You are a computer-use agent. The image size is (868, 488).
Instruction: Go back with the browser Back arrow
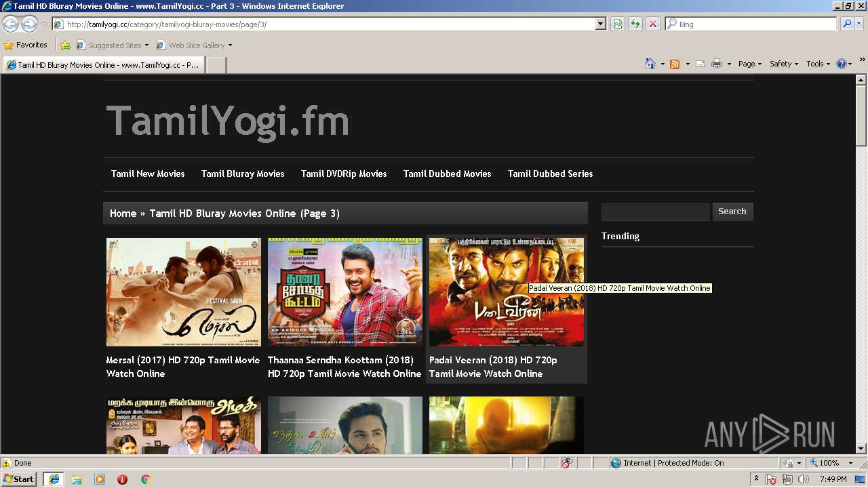[11, 24]
